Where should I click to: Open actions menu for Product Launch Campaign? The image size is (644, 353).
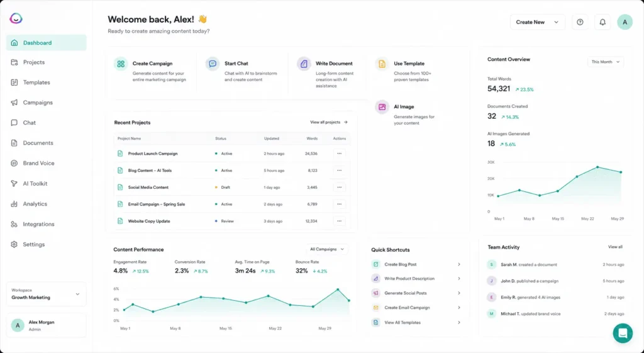point(339,154)
